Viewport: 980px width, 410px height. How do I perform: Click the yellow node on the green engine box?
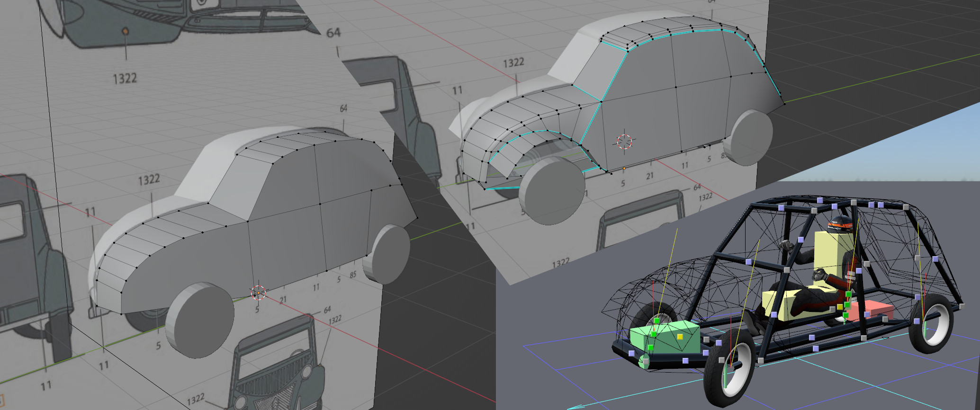tap(680, 337)
